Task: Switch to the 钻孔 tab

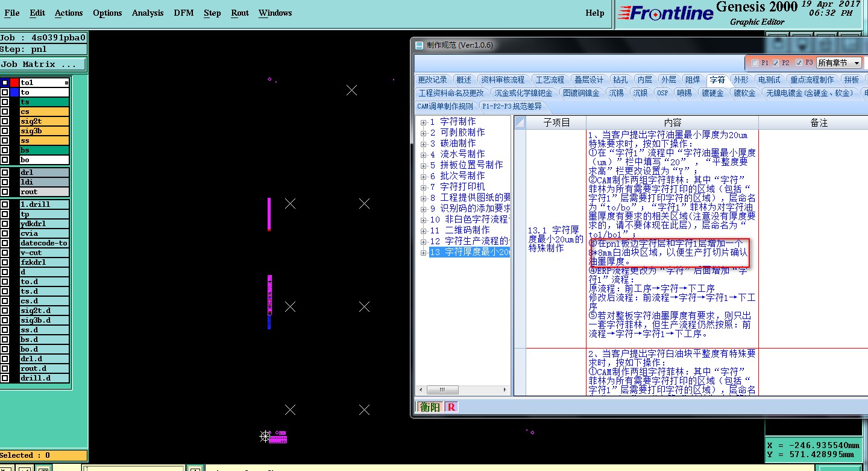Action: (620, 80)
